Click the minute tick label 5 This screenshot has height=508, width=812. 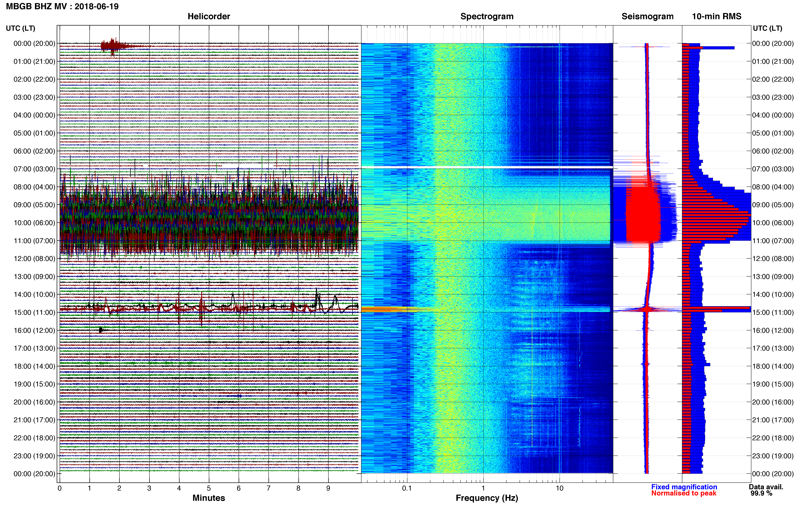[x=209, y=488]
